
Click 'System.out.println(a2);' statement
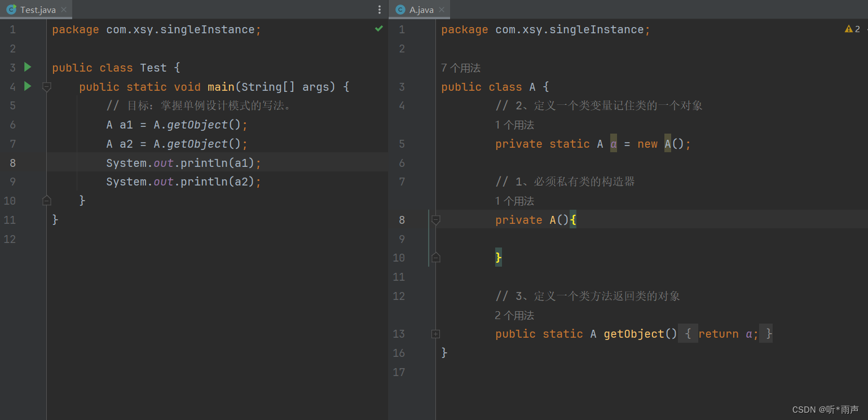pos(184,182)
